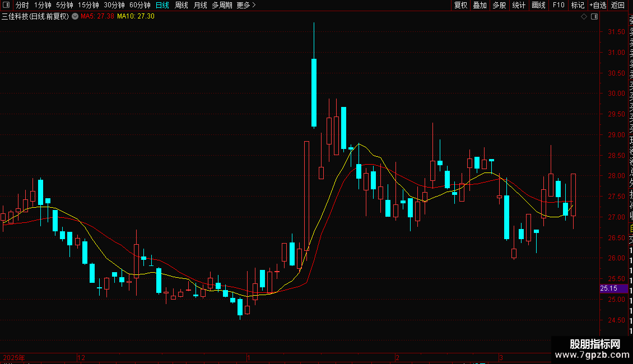Click the 28.00 price axis label

pyautogui.click(x=616, y=175)
